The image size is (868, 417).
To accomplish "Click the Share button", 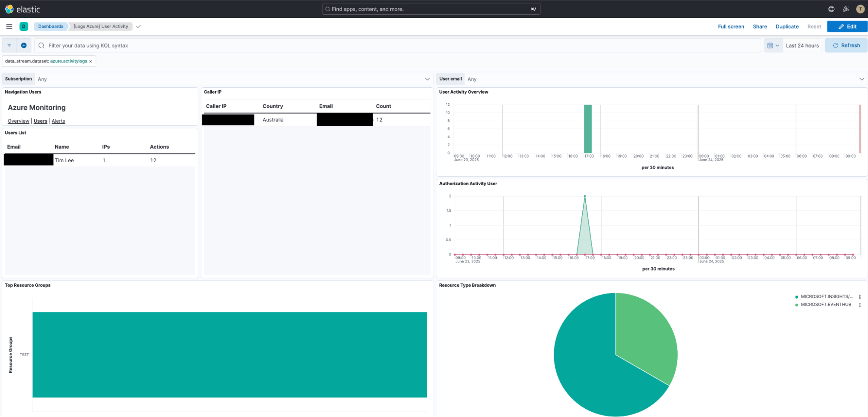I will tap(759, 26).
